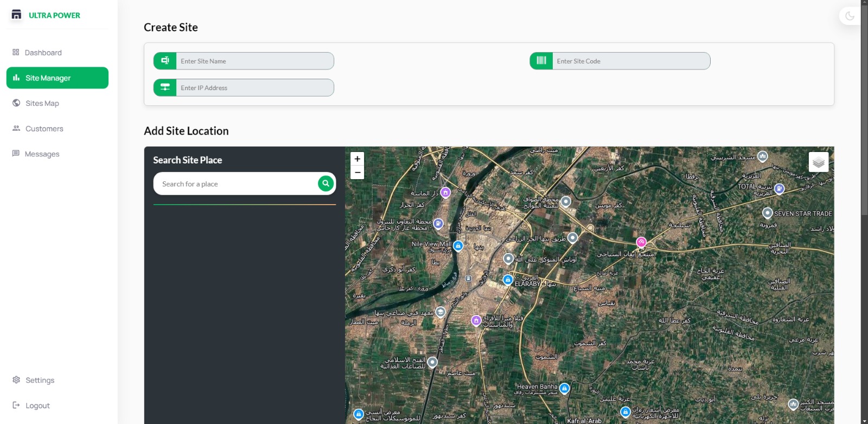Log out using the Logout link
The image size is (868, 424).
pyautogui.click(x=37, y=406)
